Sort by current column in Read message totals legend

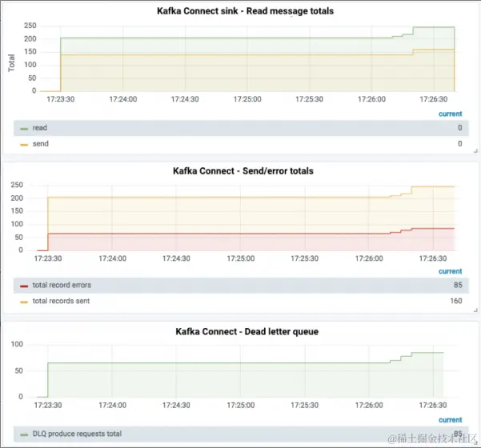[x=450, y=114]
